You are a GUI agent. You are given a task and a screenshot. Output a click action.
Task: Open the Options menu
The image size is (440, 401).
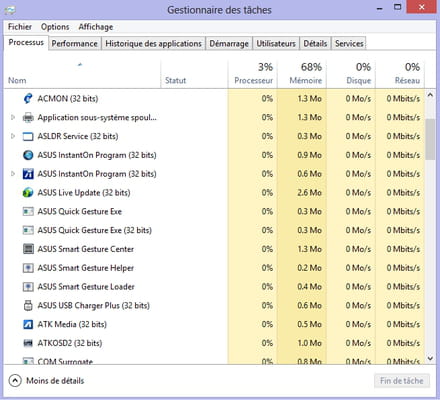pyautogui.click(x=55, y=27)
